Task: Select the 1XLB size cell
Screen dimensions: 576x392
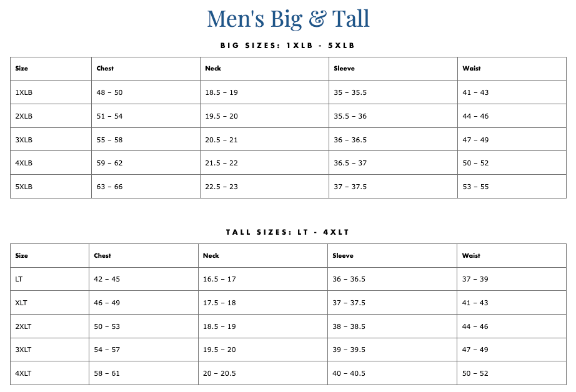Action: pyautogui.click(x=24, y=92)
